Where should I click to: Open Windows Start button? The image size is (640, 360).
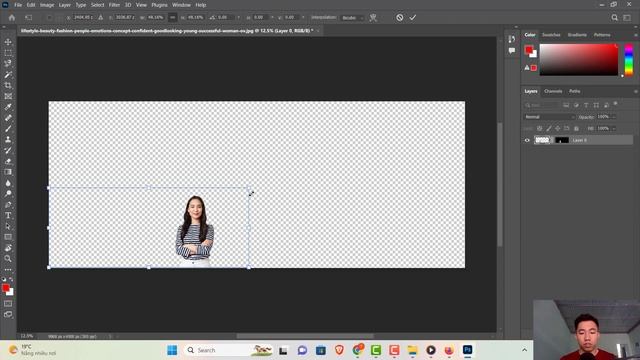[172, 350]
